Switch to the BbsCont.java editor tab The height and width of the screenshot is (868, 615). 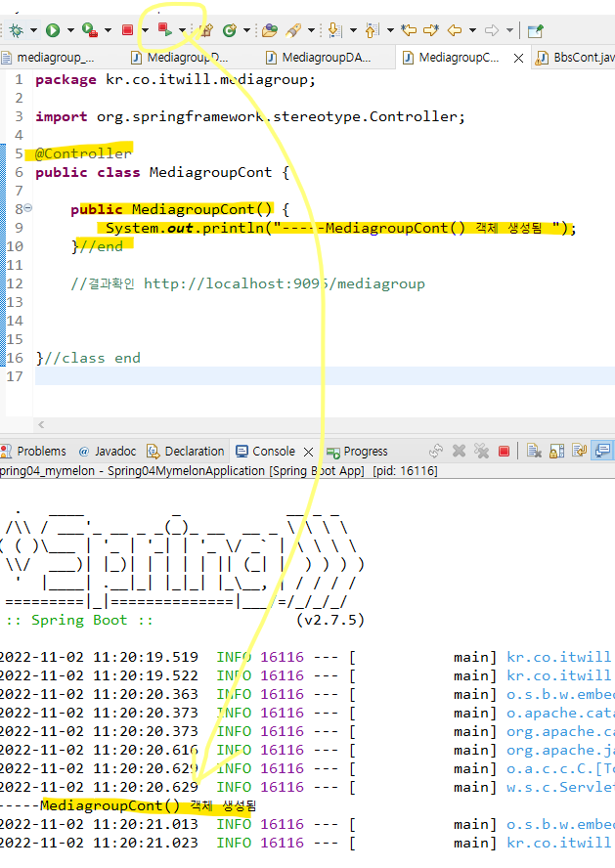click(x=576, y=57)
